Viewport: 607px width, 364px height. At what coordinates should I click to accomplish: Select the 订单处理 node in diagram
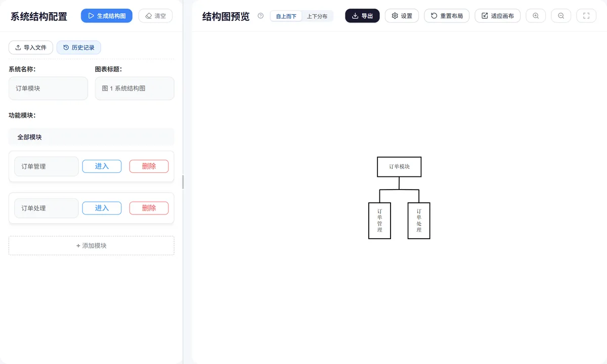coord(419,221)
